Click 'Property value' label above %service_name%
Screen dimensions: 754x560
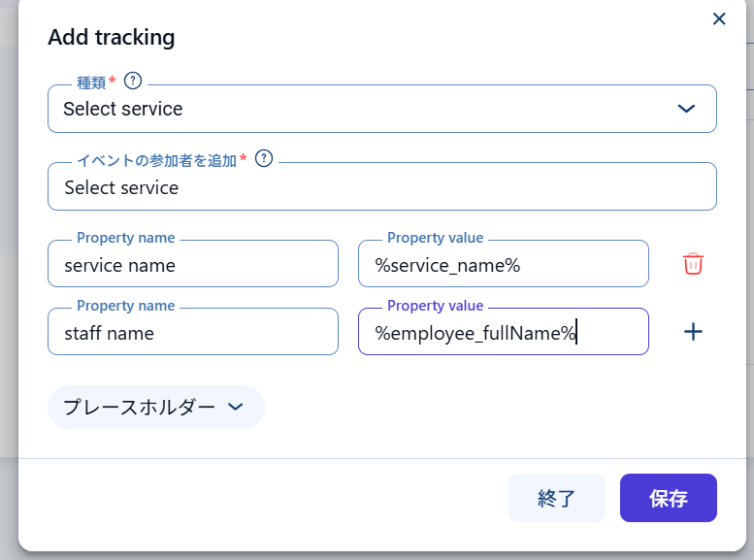(435, 238)
